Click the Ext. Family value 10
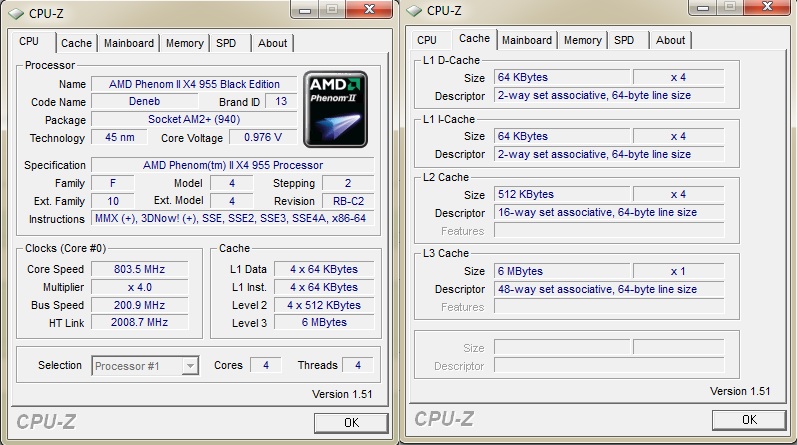 point(113,201)
